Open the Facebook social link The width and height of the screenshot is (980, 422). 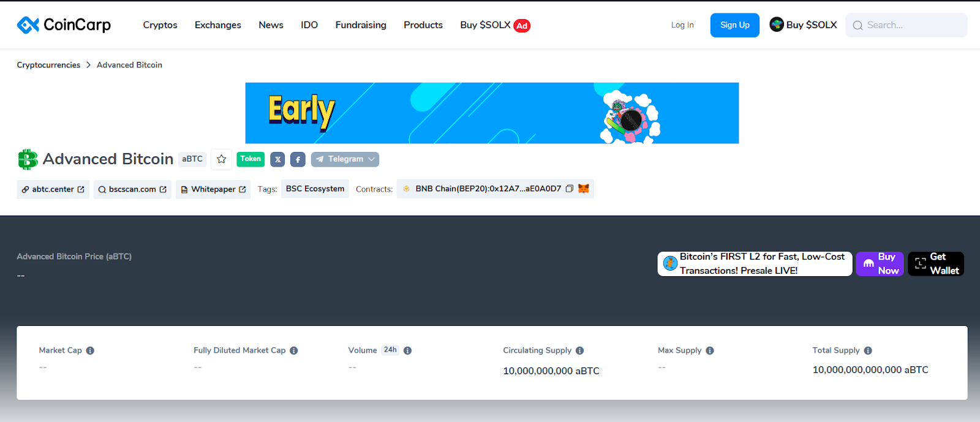(298, 159)
